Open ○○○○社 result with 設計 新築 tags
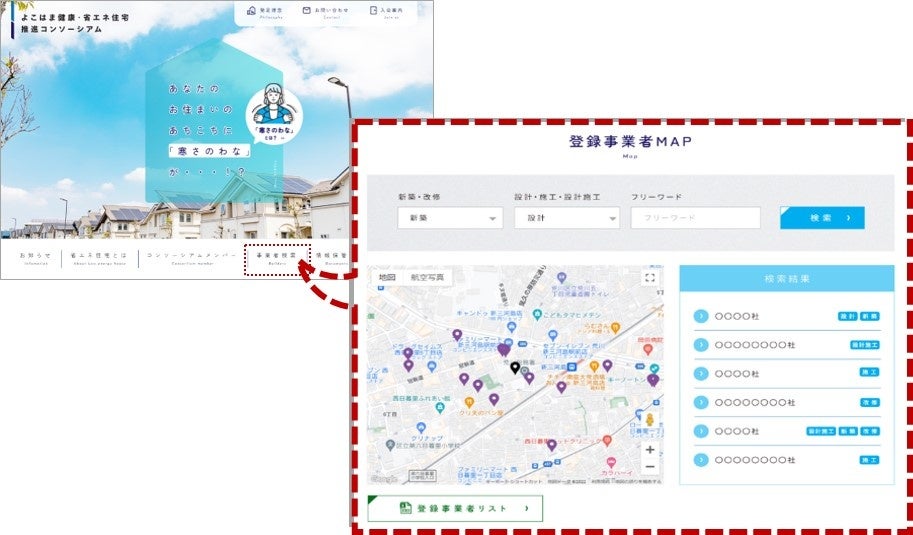The height and width of the screenshot is (535, 913). pyautogui.click(x=787, y=316)
